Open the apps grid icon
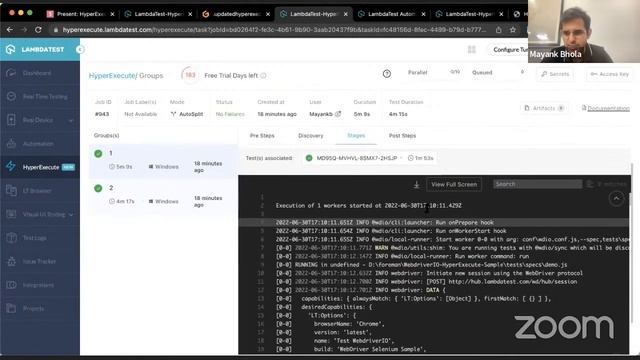This screenshot has width=640, height=360. point(472,50)
